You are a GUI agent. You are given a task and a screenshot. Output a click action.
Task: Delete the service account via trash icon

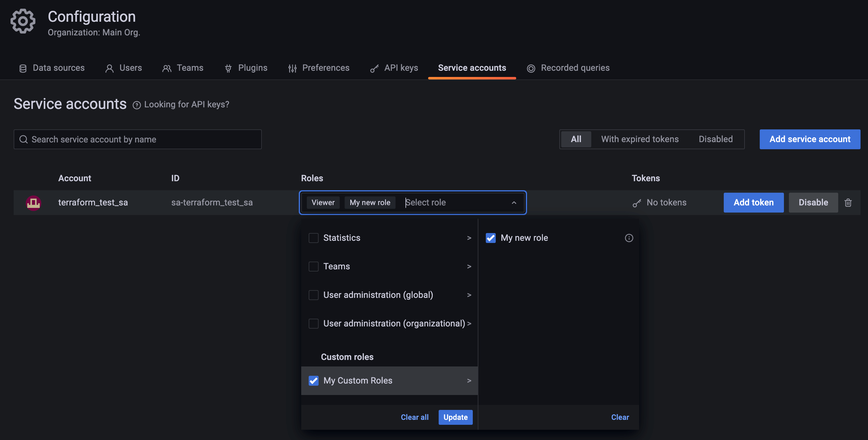click(x=848, y=202)
